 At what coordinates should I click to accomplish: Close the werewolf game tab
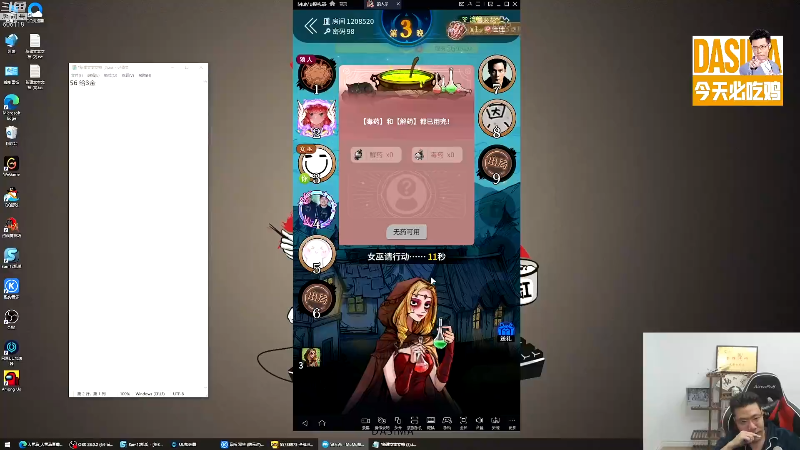[x=398, y=4]
